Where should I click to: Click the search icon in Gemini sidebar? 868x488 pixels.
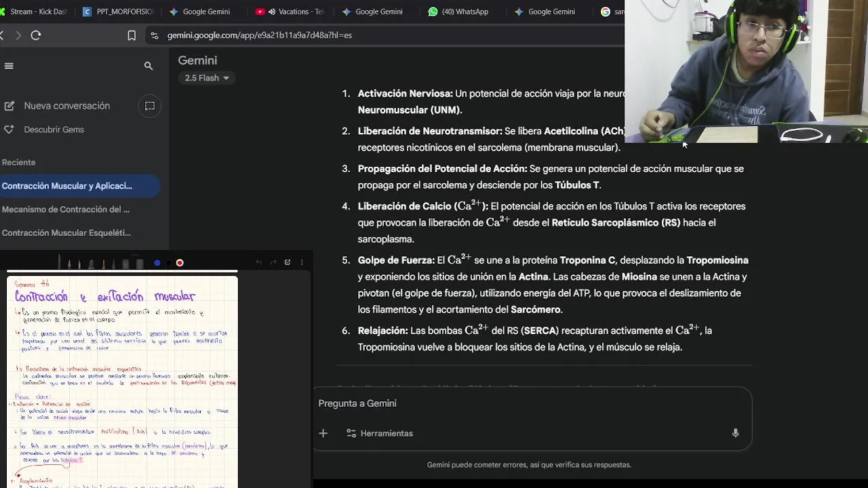pos(149,66)
